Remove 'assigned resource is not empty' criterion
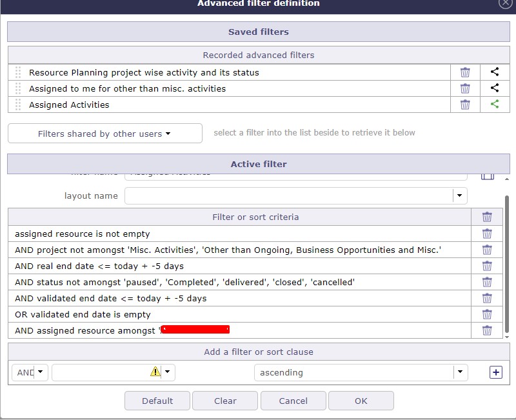Image resolution: width=516 pixels, height=420 pixels. tap(487, 234)
